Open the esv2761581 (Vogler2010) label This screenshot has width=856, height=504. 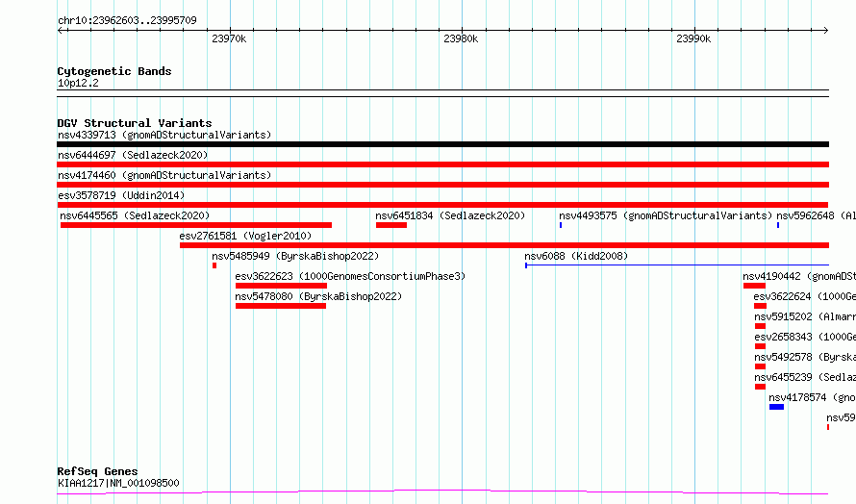245,236
